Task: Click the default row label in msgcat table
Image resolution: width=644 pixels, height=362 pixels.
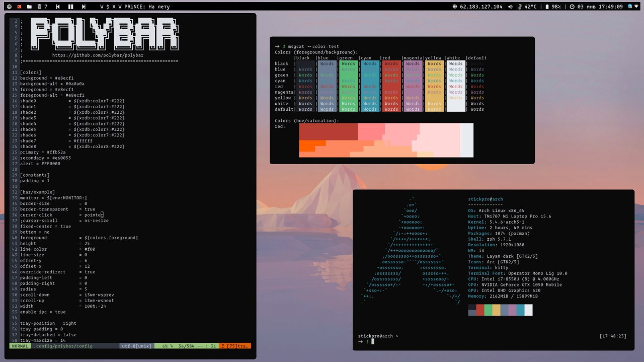Action: (284, 109)
